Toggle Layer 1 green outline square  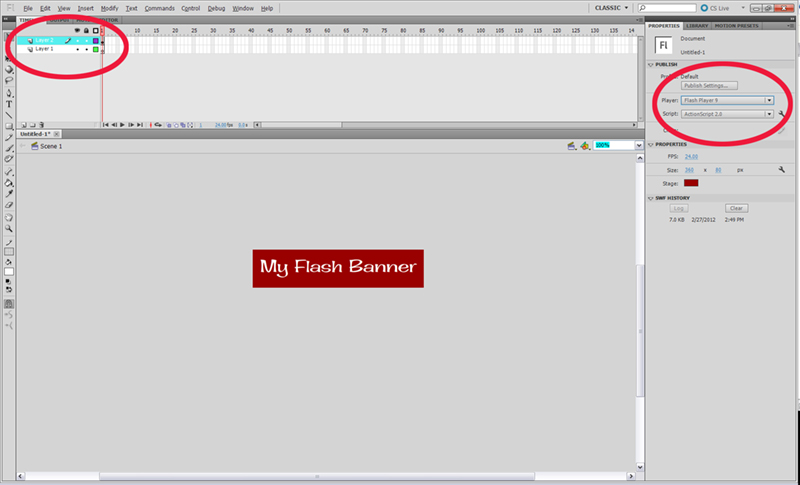pyautogui.click(x=95, y=49)
